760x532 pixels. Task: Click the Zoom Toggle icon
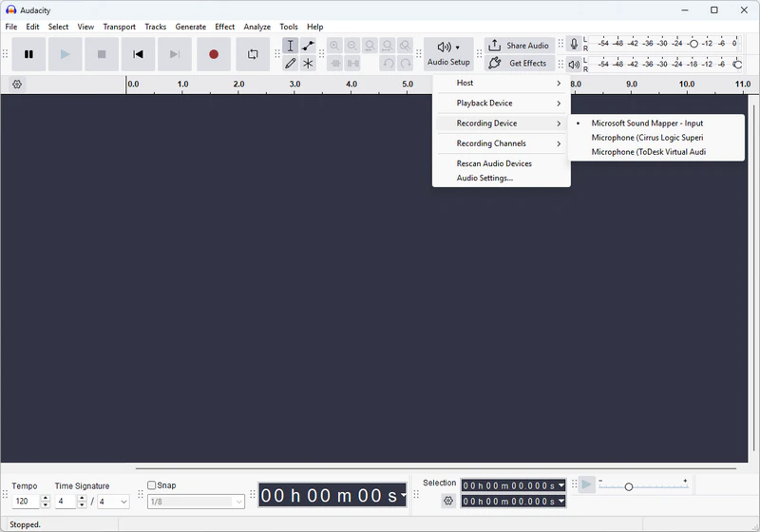pos(405,46)
